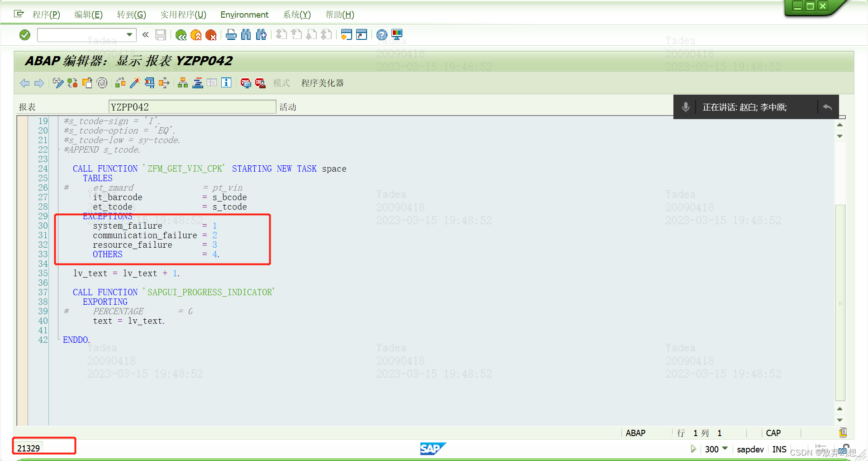Click the First Page icon
868x461 pixels.
click(281, 34)
